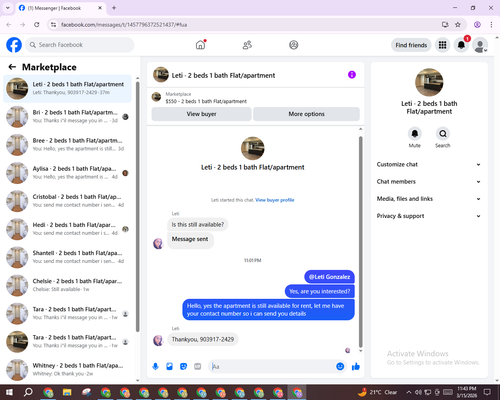This screenshot has height=400, width=500.
Task: Click the Search Facebook field
Action: 80,45
